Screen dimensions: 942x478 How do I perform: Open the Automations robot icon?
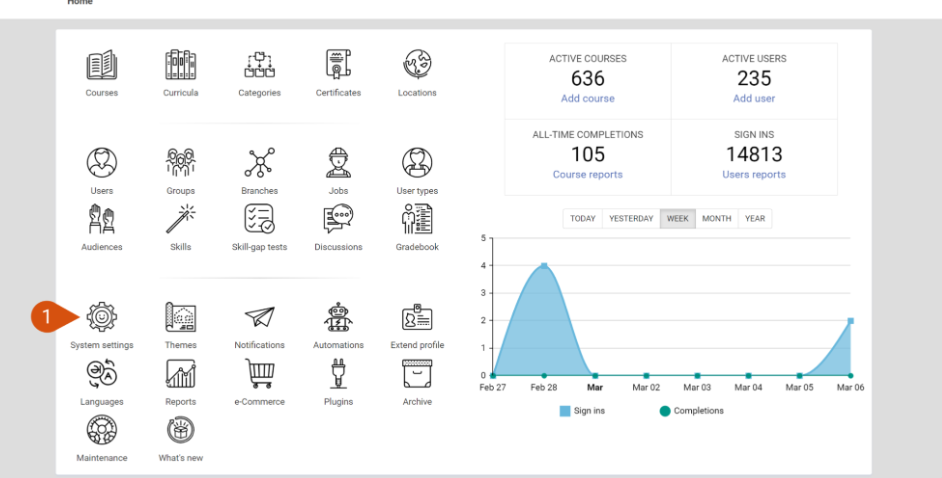coord(338,317)
